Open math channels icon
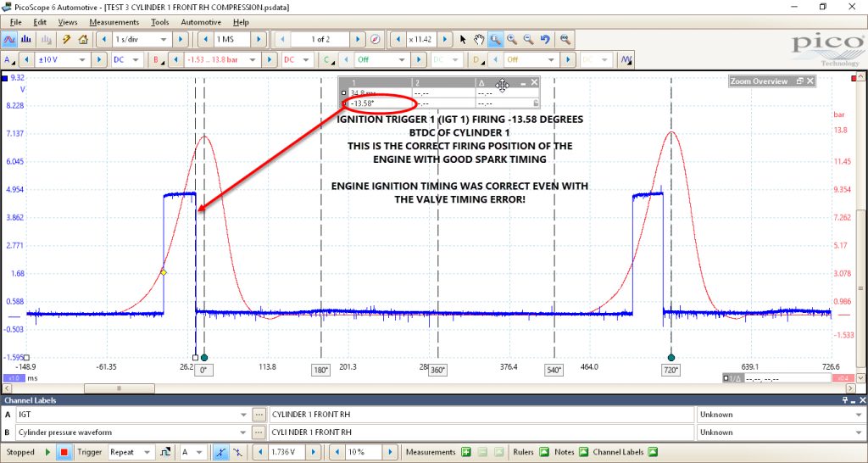 pos(627,59)
